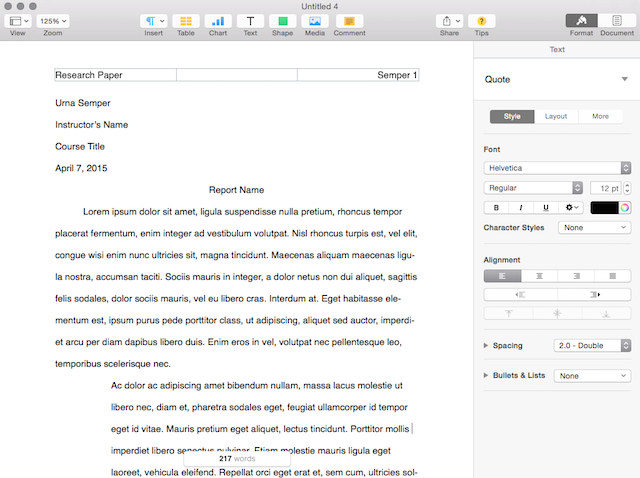Image resolution: width=640 pixels, height=478 pixels.
Task: Open the advanced text options gear
Action: coord(571,207)
